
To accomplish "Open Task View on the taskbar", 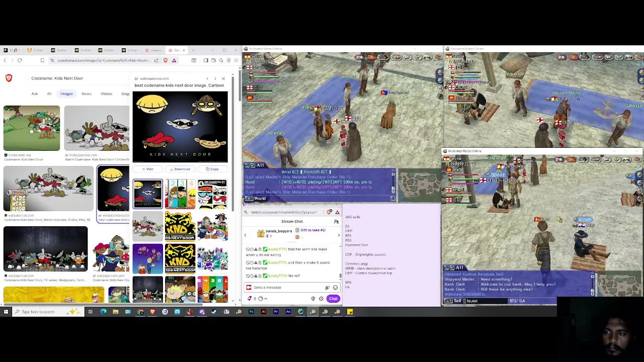I will pos(91,312).
